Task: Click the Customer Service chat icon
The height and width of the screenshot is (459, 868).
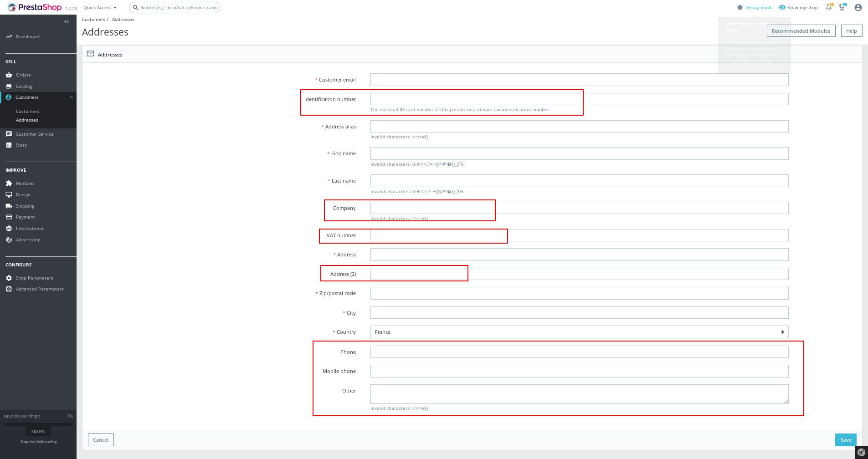Action: 9,134
